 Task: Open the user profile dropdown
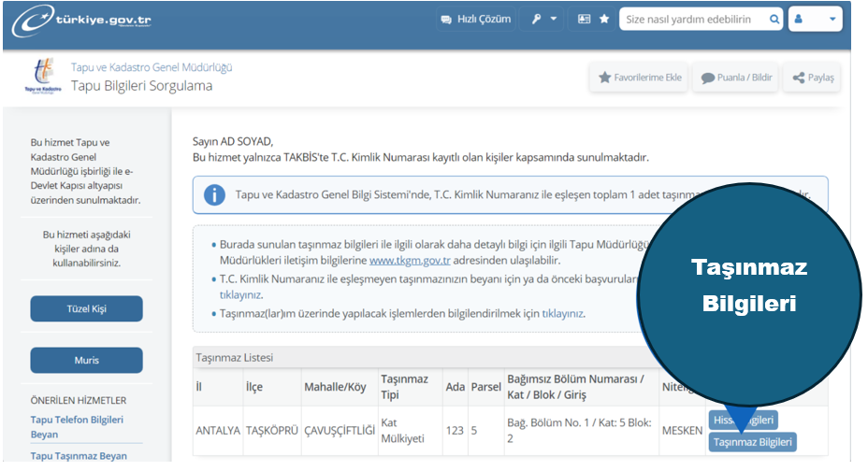815,19
